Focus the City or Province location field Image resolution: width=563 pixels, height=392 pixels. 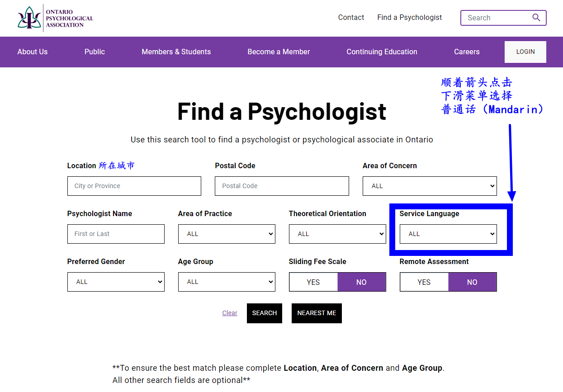(x=134, y=186)
